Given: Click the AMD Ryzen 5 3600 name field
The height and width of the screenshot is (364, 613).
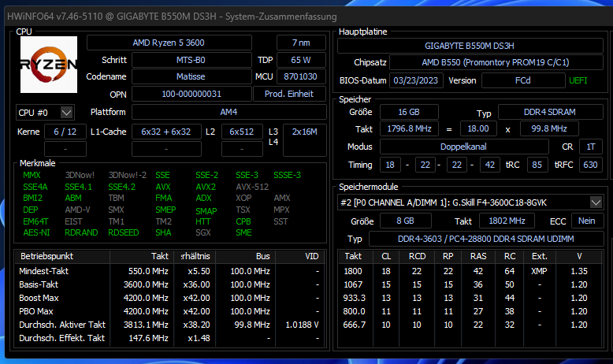Looking at the screenshot, I should point(169,43).
